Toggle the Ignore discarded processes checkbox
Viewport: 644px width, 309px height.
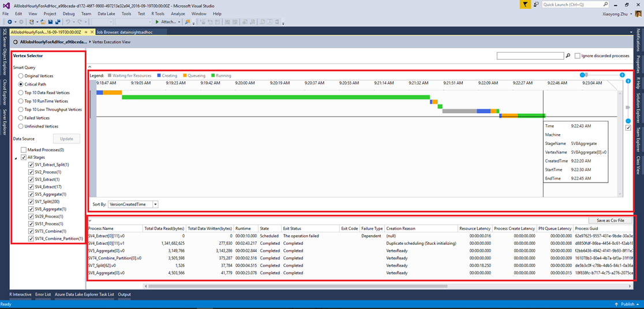[578, 55]
